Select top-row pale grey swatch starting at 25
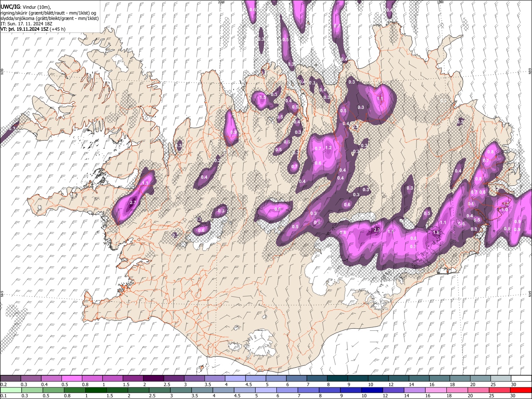This screenshot has height=399, width=532. coord(501,378)
